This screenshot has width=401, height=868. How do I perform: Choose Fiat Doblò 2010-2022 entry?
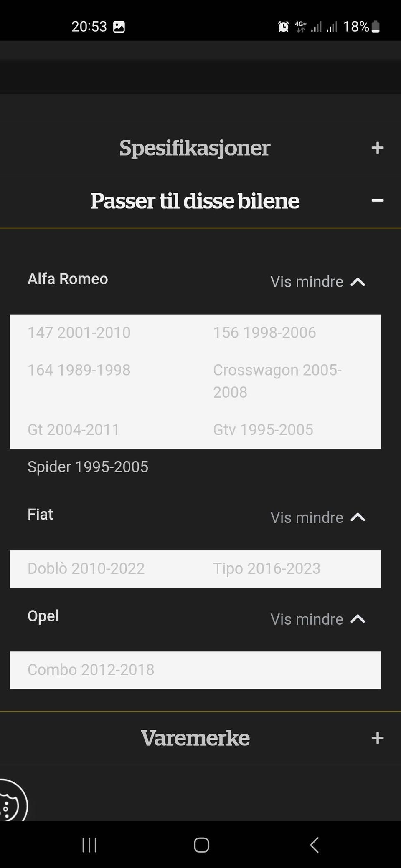86,568
